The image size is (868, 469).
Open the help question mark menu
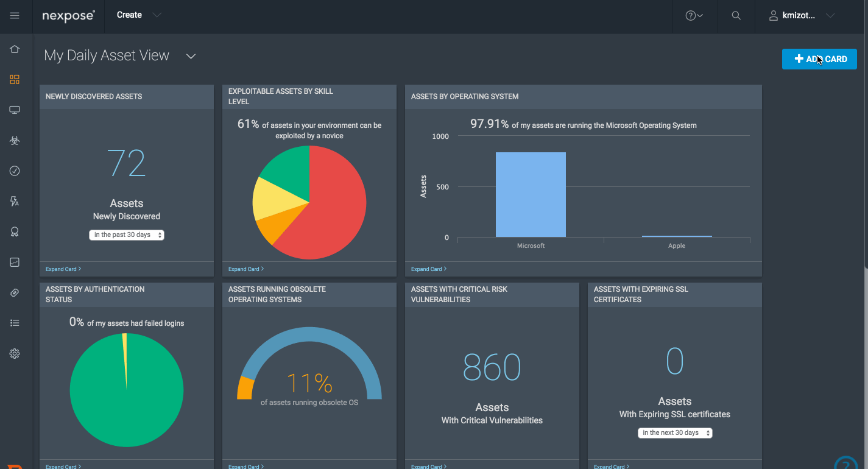[x=694, y=16]
